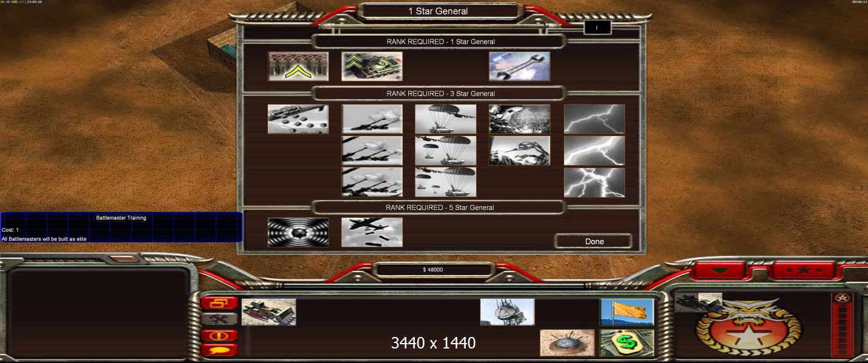Choose the Emergency Repair wrench icon
The width and height of the screenshot is (868, 363).
click(520, 66)
